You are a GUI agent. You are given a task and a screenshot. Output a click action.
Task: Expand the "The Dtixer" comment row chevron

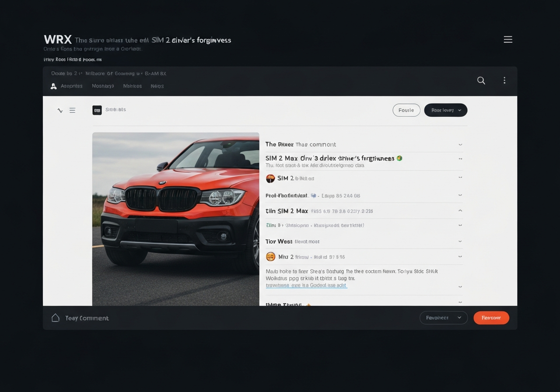click(x=460, y=144)
